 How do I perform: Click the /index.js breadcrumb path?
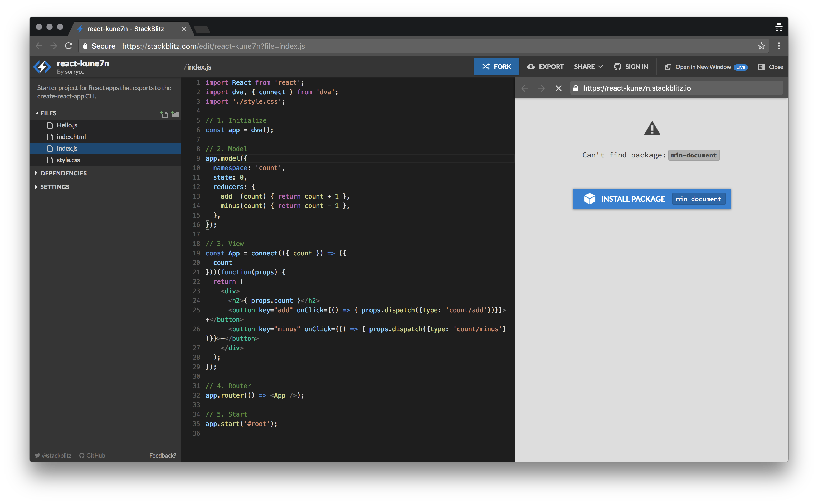pos(197,67)
